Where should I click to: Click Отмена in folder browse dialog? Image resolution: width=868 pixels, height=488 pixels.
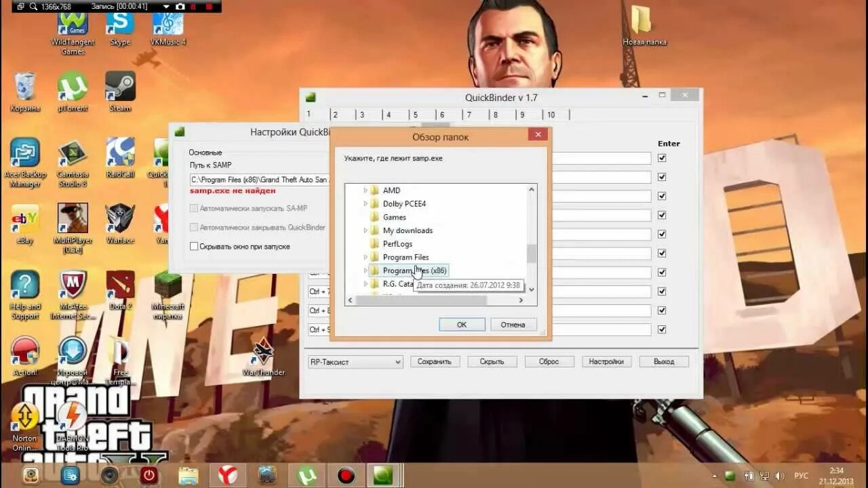pos(513,325)
